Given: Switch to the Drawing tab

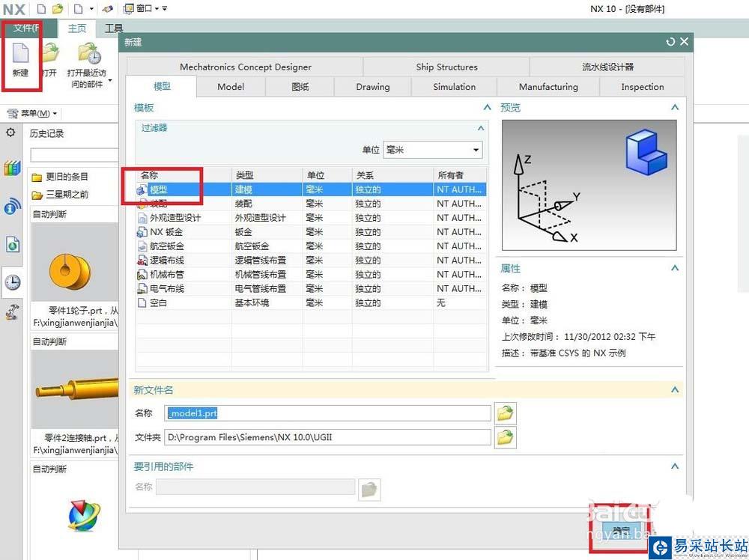Looking at the screenshot, I should [372, 87].
